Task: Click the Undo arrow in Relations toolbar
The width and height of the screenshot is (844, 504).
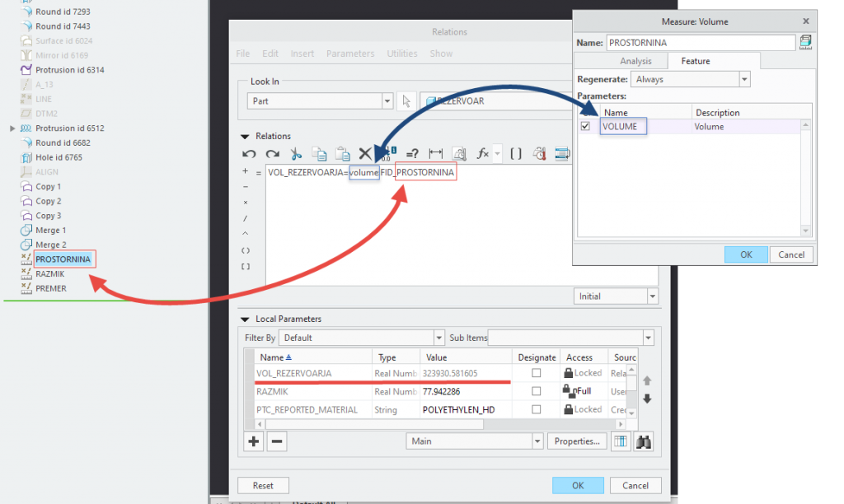Action: click(249, 153)
